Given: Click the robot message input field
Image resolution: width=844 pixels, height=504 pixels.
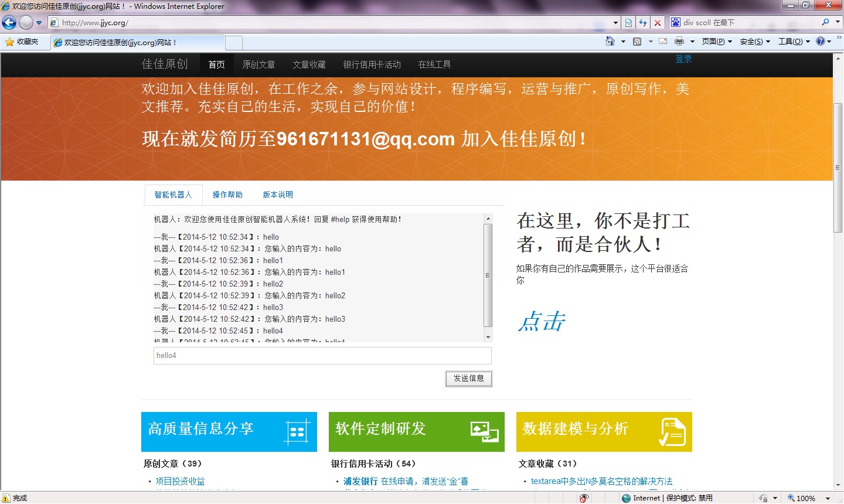Looking at the screenshot, I should (322, 356).
